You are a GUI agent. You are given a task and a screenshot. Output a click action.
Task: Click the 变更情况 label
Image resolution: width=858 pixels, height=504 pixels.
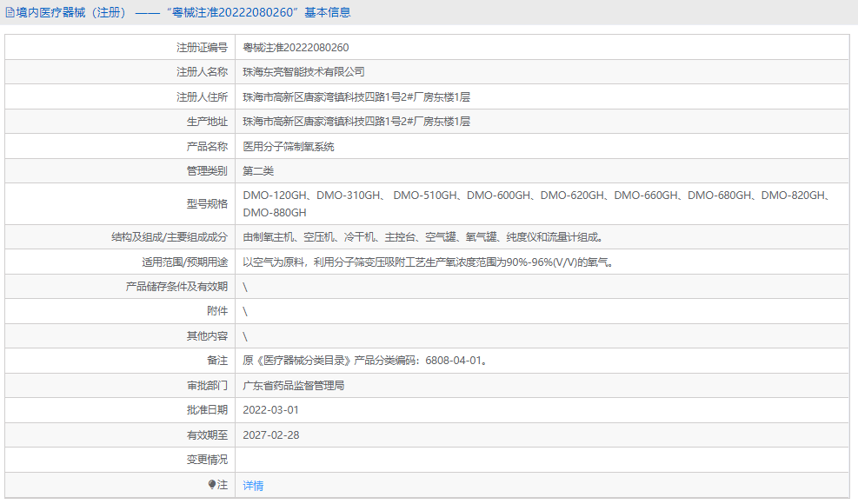click(x=207, y=460)
